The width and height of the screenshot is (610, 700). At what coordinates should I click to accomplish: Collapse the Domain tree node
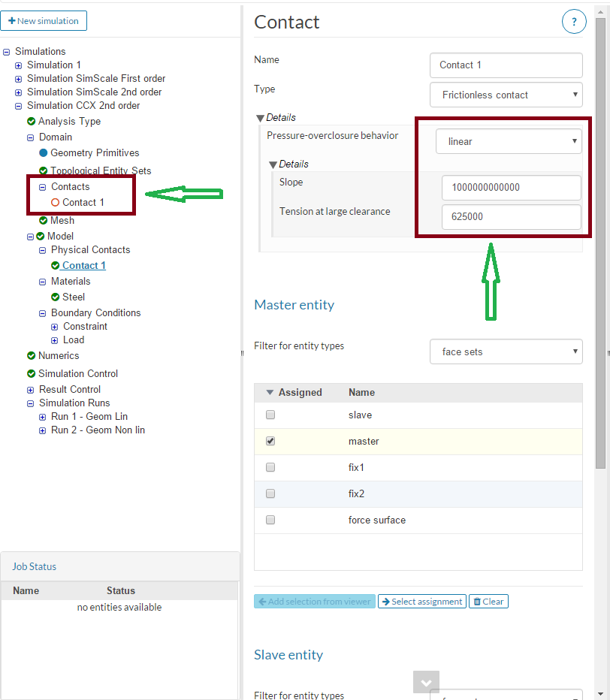coord(30,137)
